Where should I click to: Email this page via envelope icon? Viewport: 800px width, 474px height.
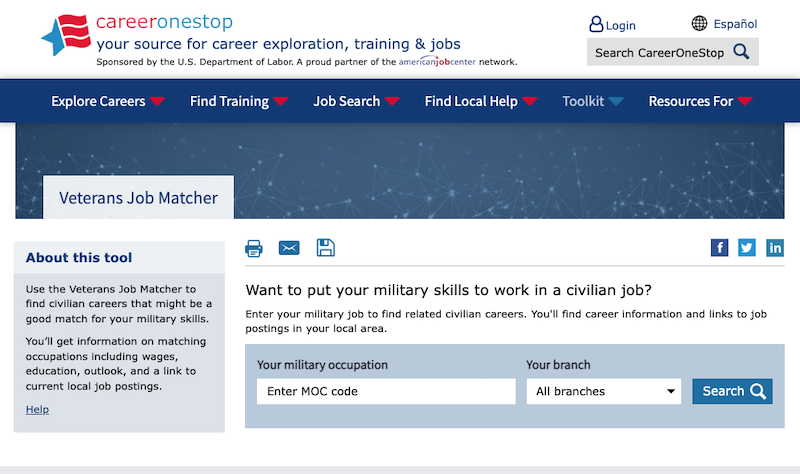click(x=289, y=248)
